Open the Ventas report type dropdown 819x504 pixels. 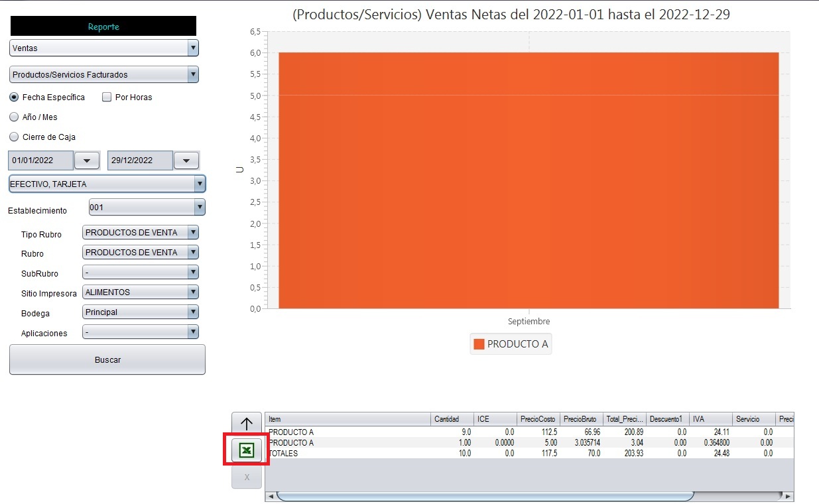click(104, 48)
